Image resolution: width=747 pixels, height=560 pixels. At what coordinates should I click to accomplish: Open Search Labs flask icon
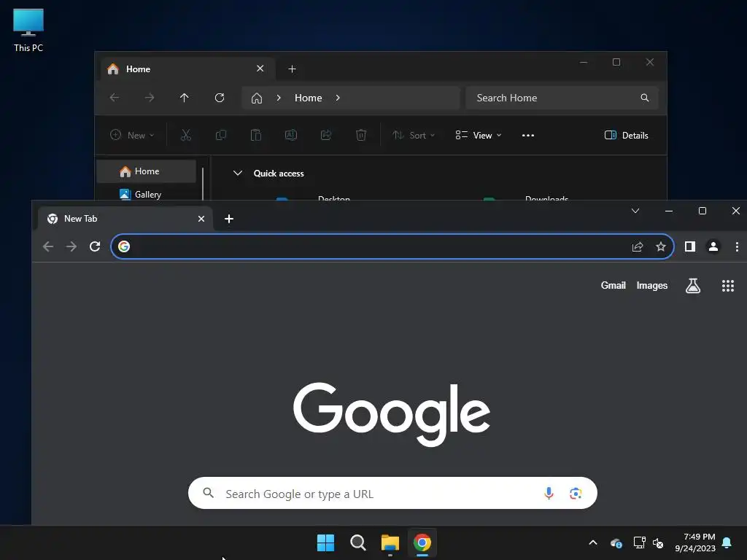point(693,286)
